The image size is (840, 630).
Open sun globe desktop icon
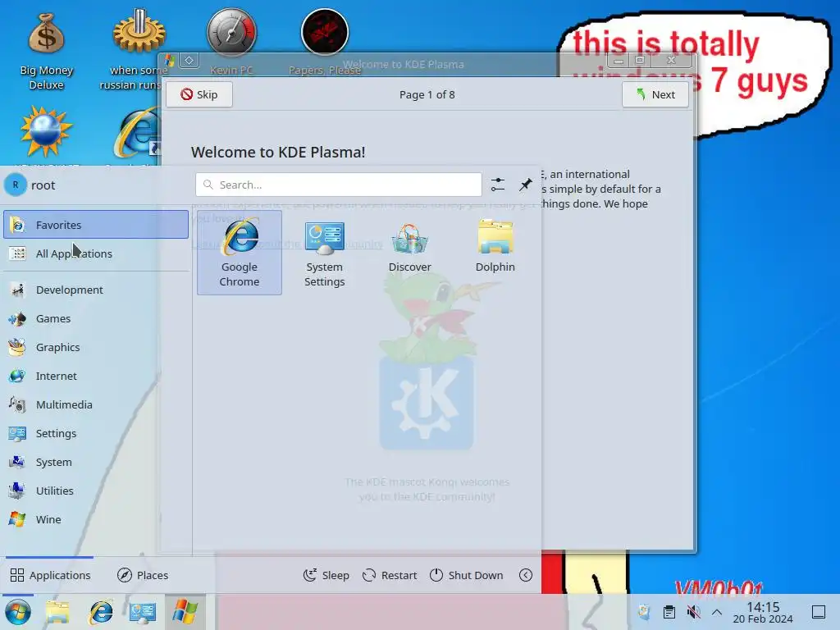(x=46, y=131)
